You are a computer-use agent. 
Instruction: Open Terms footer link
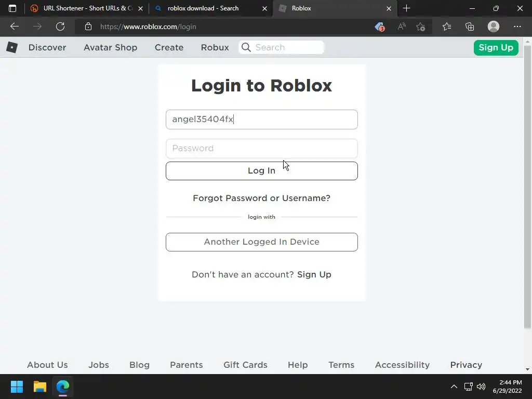pos(341,365)
